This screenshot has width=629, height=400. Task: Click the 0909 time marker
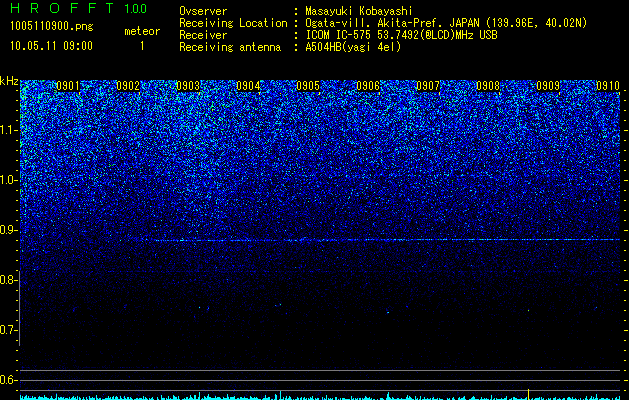548,86
